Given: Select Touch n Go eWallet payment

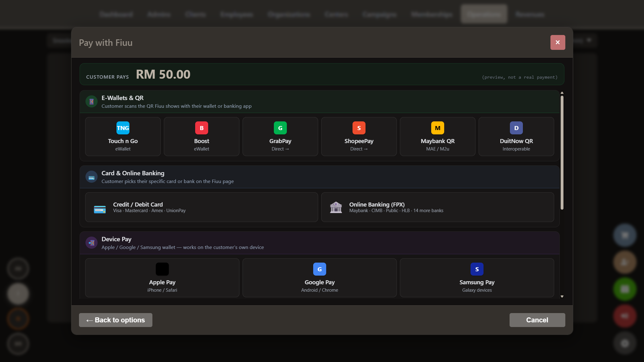Looking at the screenshot, I should (x=123, y=137).
